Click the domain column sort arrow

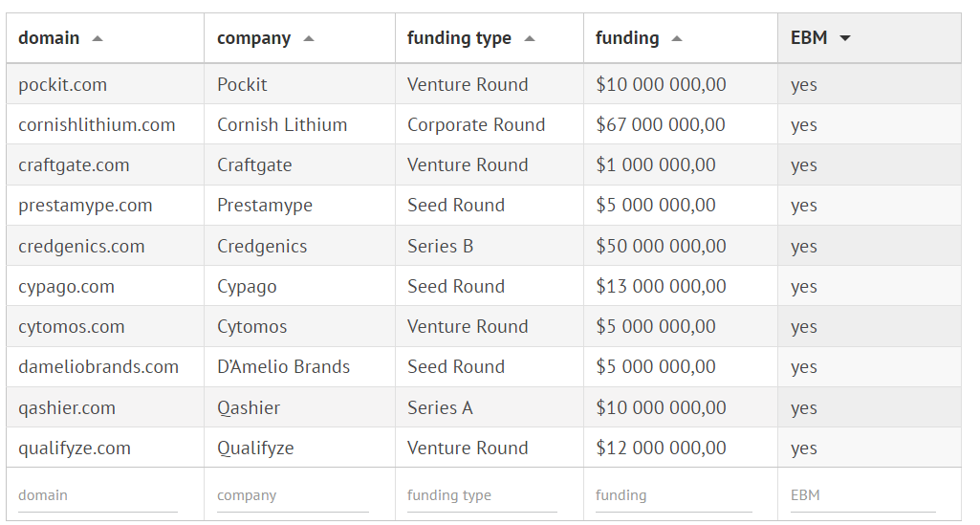(x=98, y=39)
